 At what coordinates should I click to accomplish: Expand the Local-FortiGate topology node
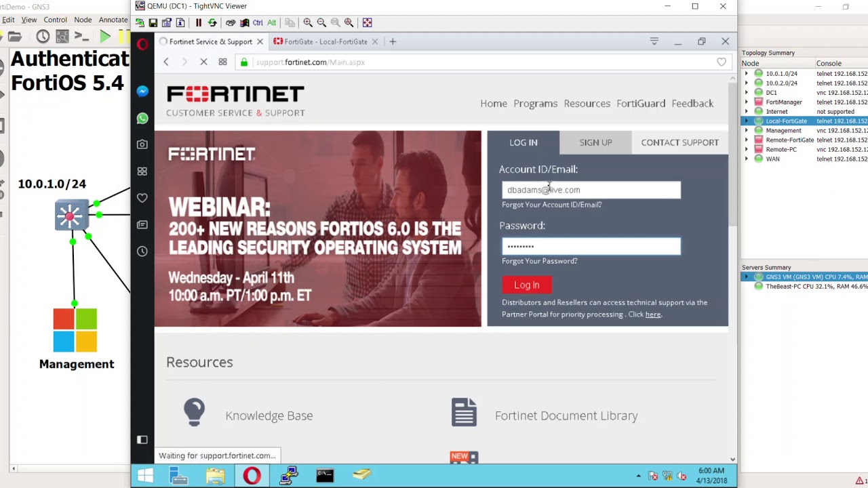pos(747,121)
